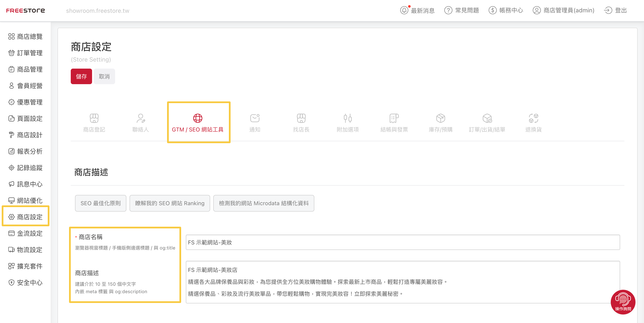Open the SEO 最佳化原則 button
This screenshot has width=644, height=323.
coord(101,203)
